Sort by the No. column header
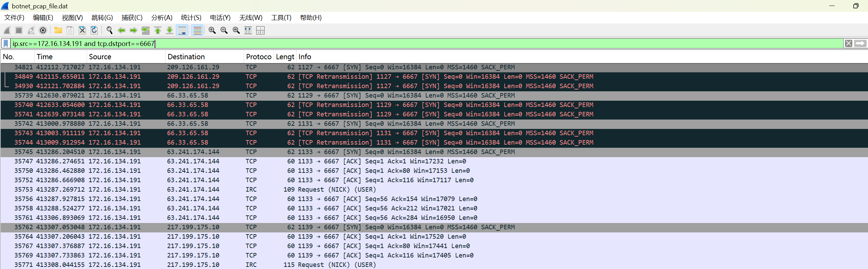The image size is (868, 269). (x=17, y=57)
